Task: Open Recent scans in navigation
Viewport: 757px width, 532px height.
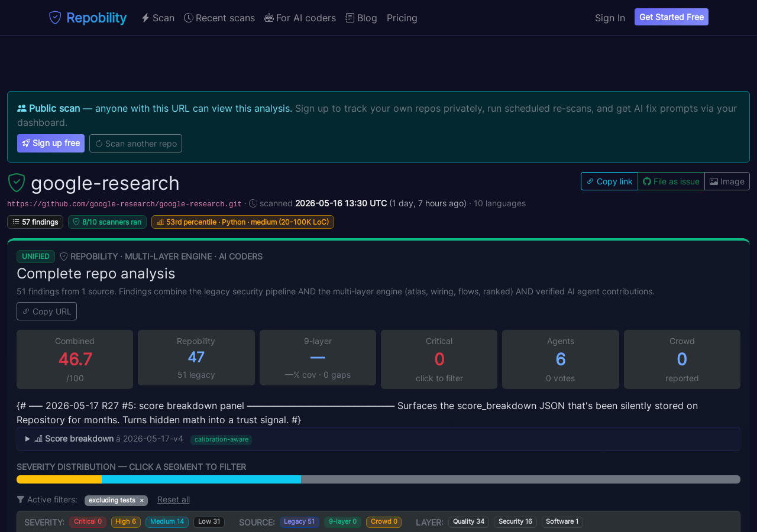Action: pos(219,18)
